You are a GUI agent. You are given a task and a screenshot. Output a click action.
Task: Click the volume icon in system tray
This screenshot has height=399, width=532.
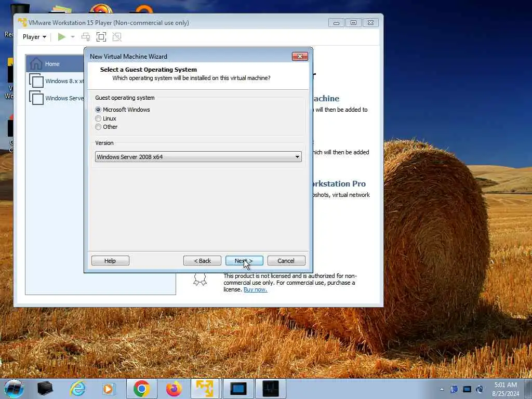[480, 389]
